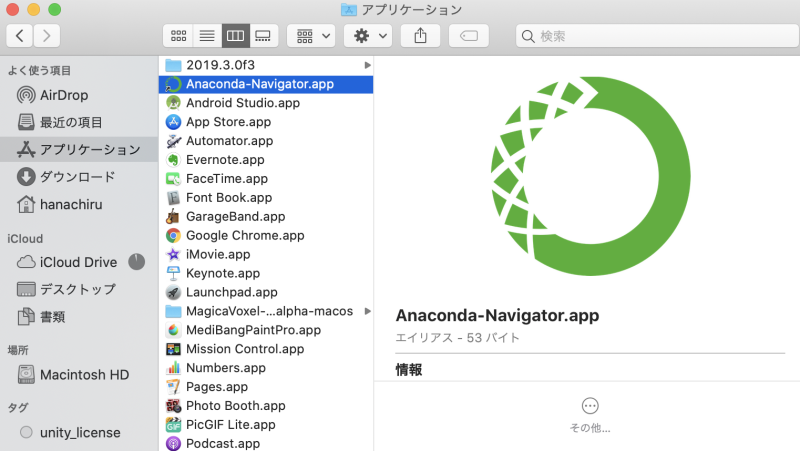Open hanachiru home folder in sidebar

tap(79, 205)
